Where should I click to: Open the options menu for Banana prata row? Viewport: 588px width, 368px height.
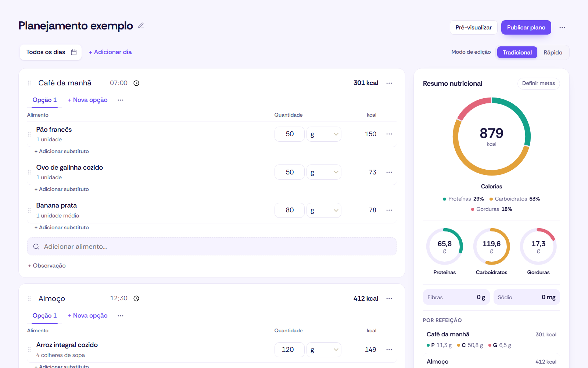click(389, 210)
